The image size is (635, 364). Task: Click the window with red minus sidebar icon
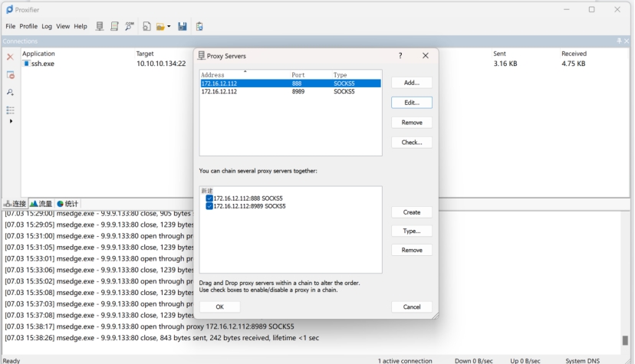pos(11,75)
